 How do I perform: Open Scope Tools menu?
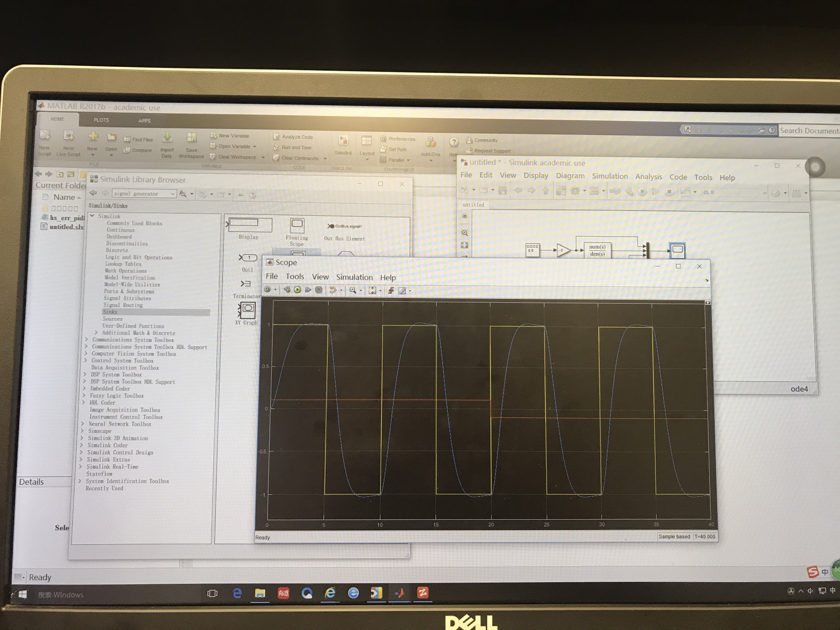295,276
